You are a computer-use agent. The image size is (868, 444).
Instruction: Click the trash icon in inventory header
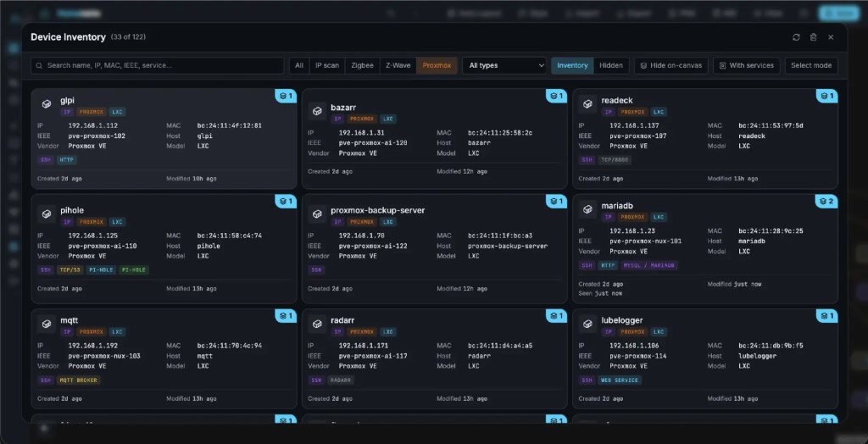coord(813,37)
